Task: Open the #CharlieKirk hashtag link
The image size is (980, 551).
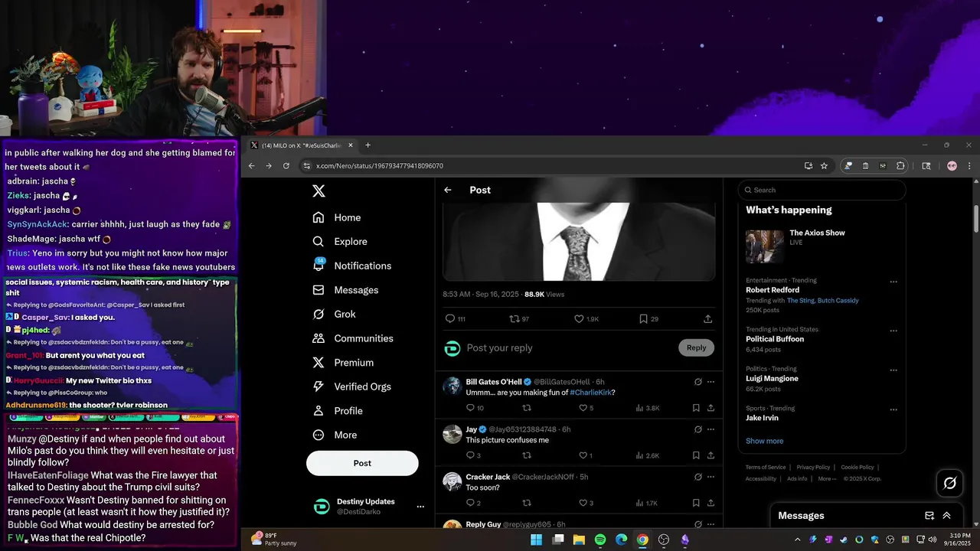Action: point(590,393)
